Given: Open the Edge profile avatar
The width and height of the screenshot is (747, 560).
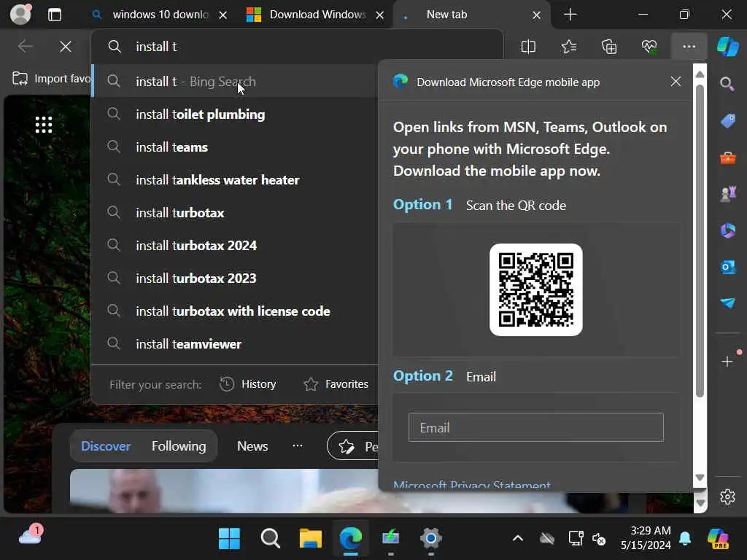Looking at the screenshot, I should pos(20,15).
